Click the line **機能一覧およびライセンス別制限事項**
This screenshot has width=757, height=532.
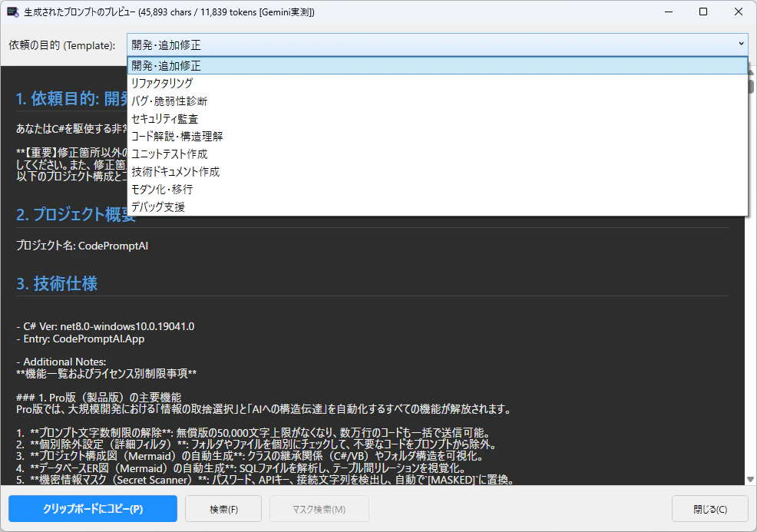pyautogui.click(x=106, y=374)
